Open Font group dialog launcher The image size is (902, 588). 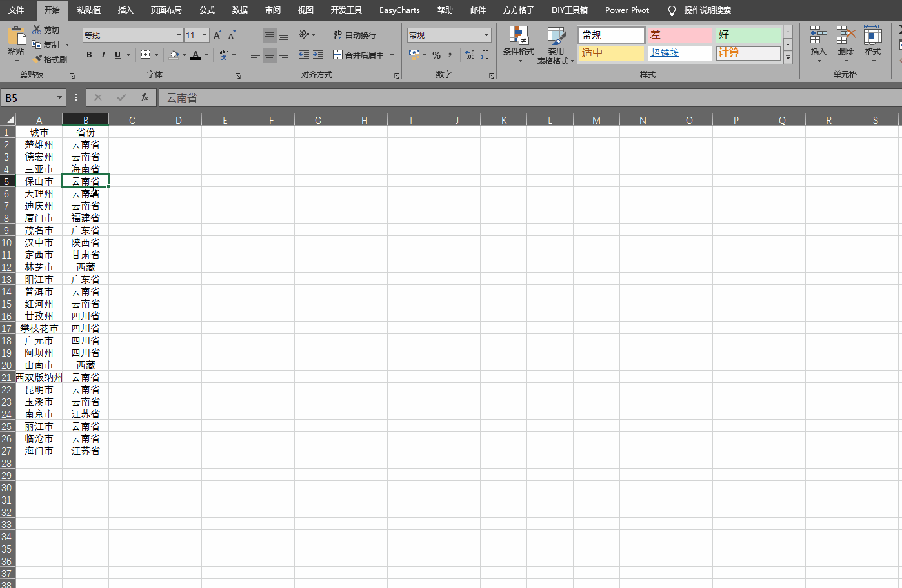(238, 76)
